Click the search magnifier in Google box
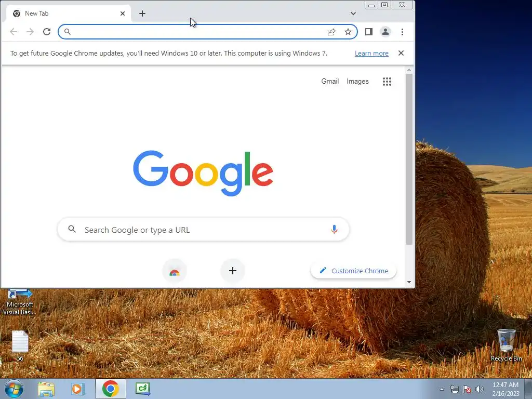 [x=72, y=229]
